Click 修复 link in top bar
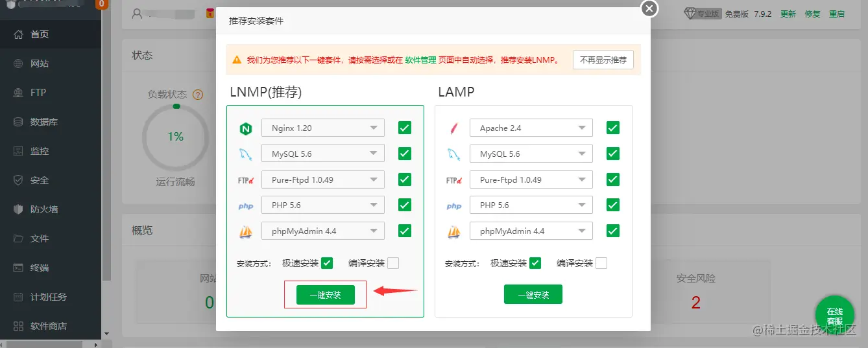 tap(813, 14)
